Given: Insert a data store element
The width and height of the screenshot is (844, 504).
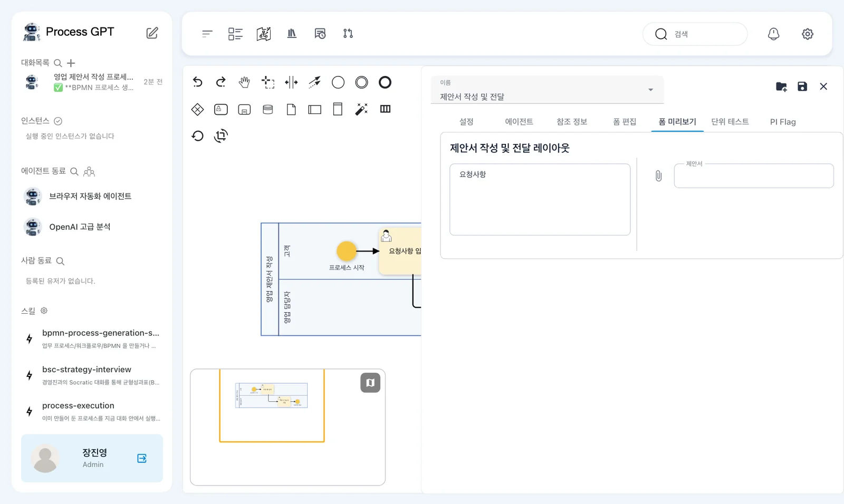Looking at the screenshot, I should 268,109.
